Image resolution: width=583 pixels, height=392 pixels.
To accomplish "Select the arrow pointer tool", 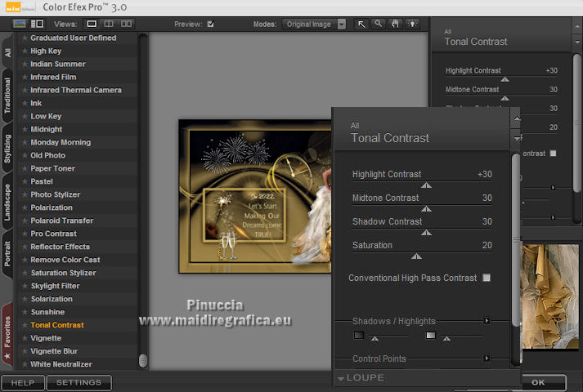I will [361, 24].
